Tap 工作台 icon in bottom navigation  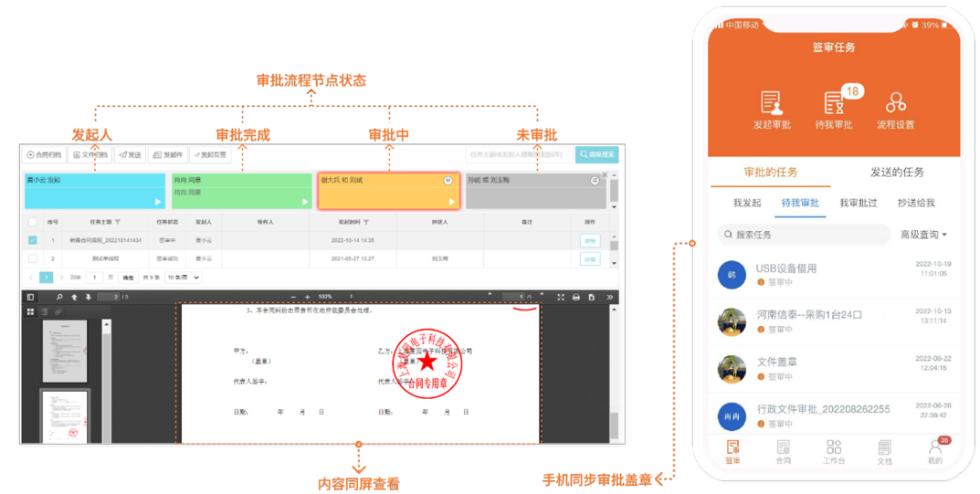pyautogui.click(x=834, y=447)
